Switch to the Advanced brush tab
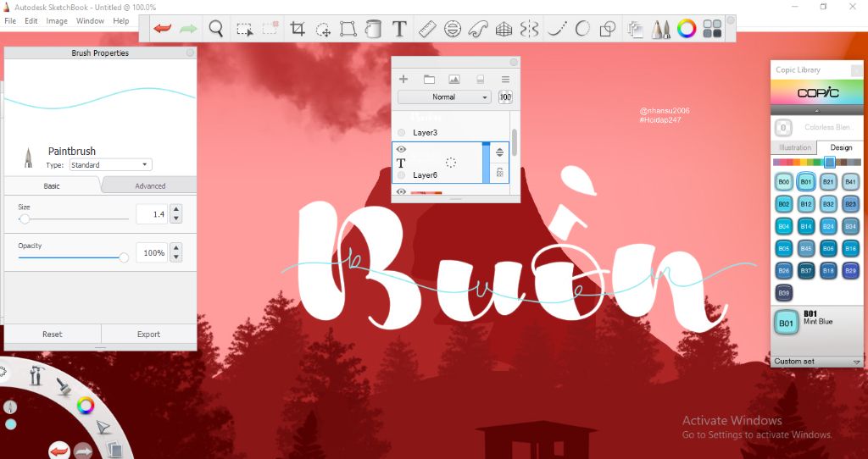868x459 pixels. pos(150,185)
